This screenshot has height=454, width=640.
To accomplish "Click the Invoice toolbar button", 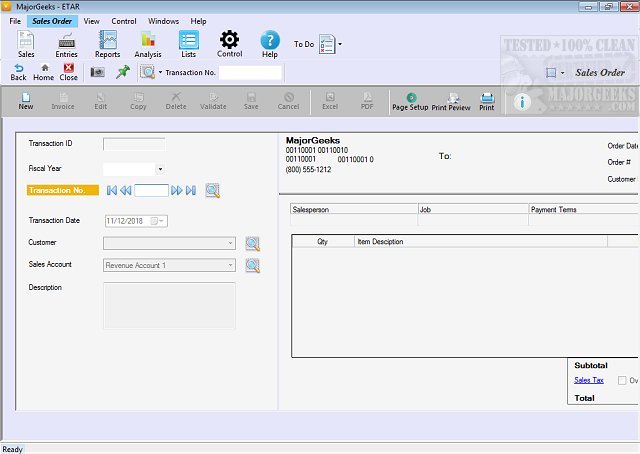I will [63, 101].
